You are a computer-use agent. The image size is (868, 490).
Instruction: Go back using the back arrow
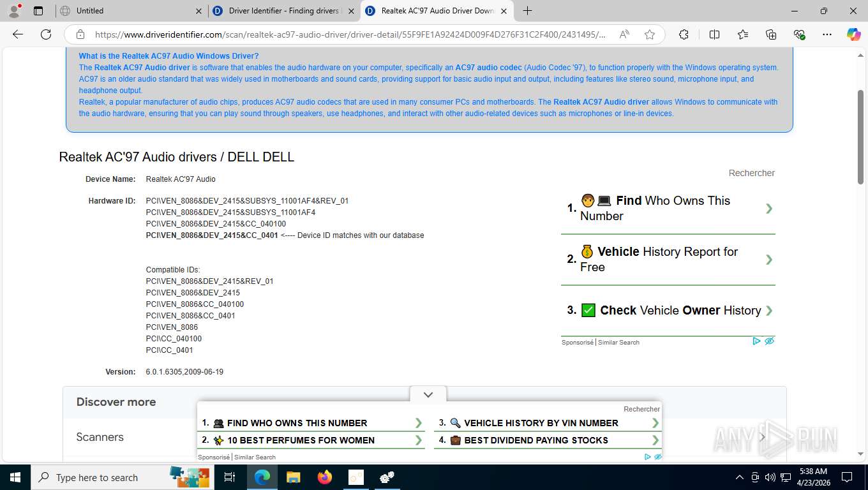(18, 34)
